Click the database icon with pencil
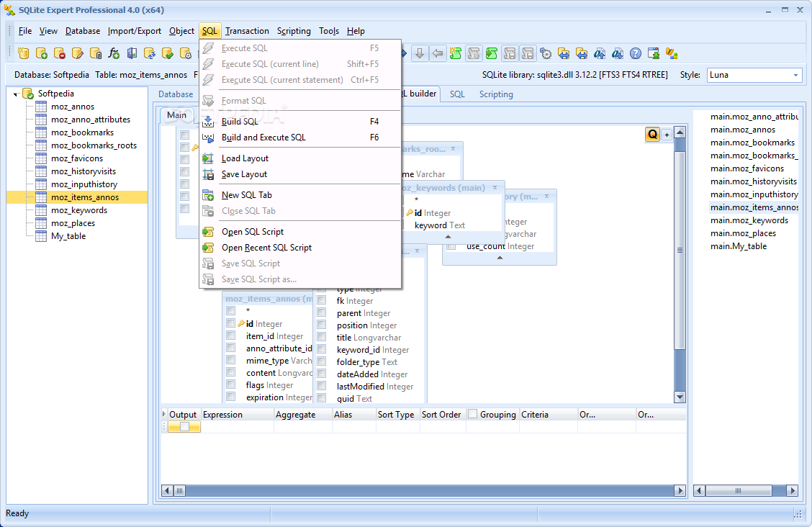This screenshot has height=527, width=812. [x=78, y=53]
